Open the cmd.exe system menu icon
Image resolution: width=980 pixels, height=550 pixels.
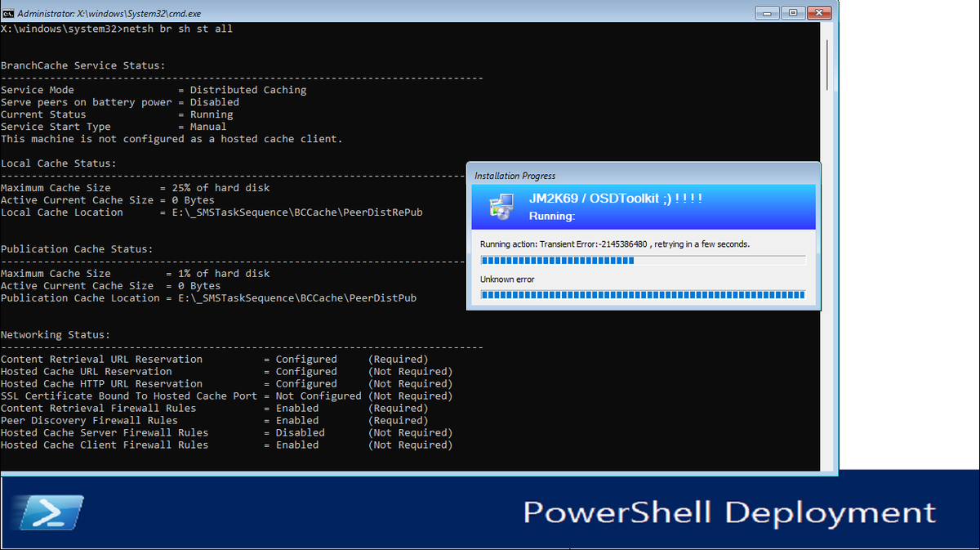[x=8, y=13]
